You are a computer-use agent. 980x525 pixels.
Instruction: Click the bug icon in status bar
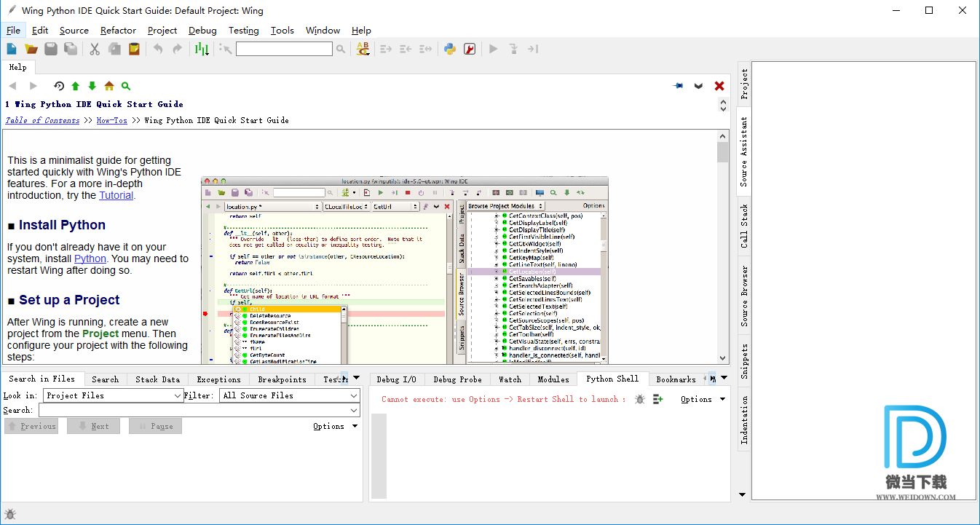(10, 514)
